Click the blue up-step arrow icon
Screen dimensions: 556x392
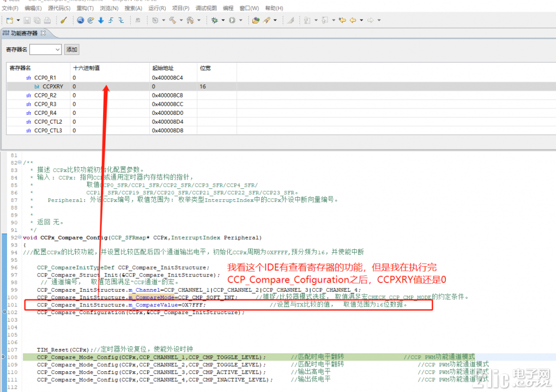click(111, 21)
